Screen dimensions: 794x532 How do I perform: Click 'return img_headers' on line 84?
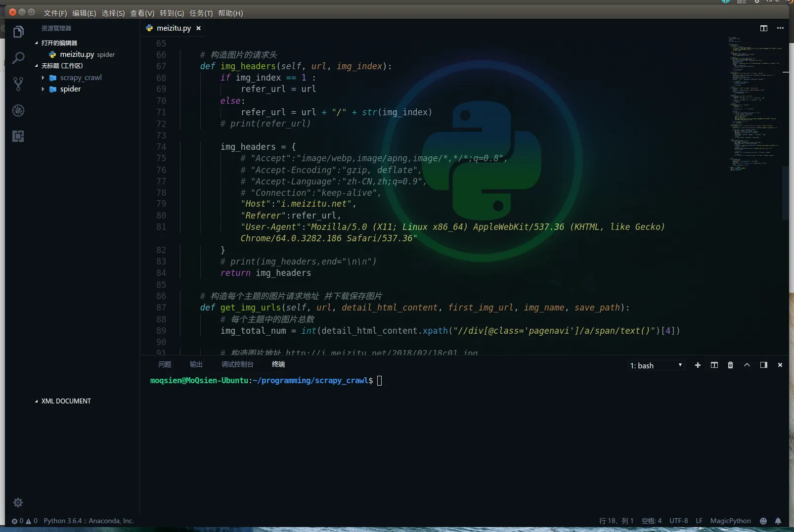pos(265,273)
